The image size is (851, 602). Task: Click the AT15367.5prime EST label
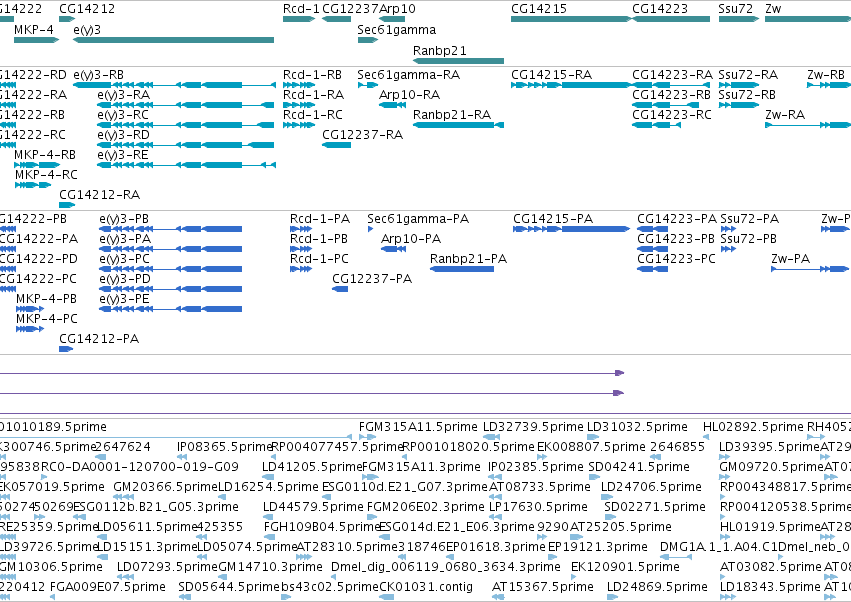pos(543,587)
